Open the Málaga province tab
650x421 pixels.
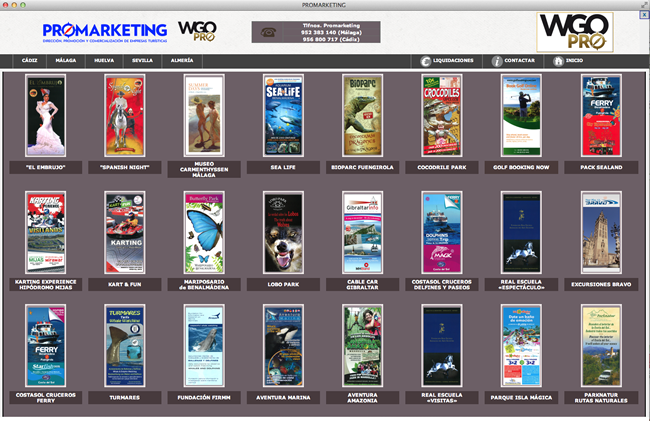[x=66, y=61]
